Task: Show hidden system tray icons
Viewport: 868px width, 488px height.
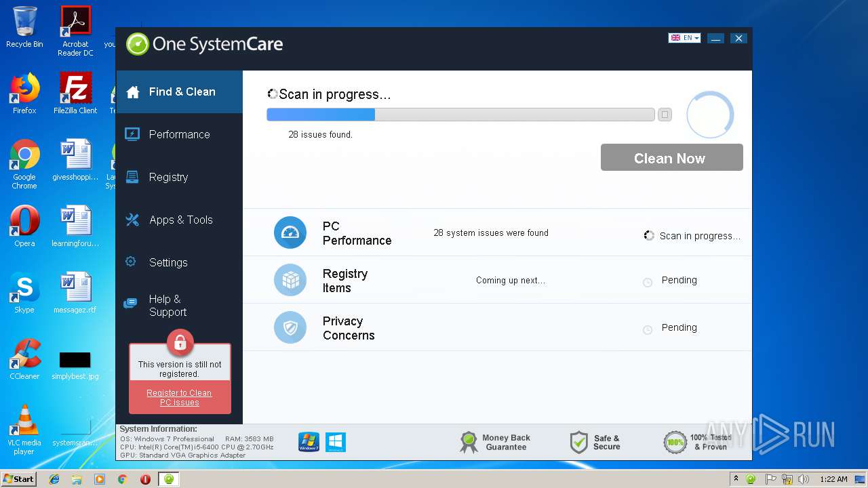Action: click(736, 479)
